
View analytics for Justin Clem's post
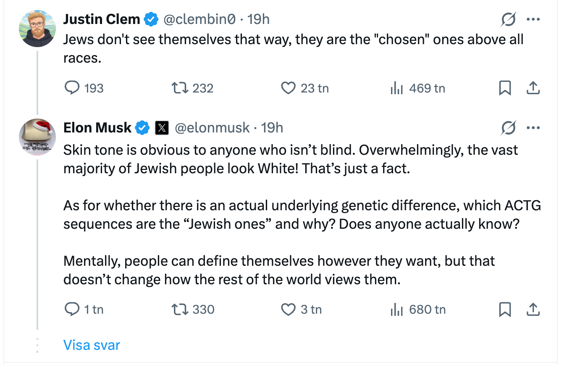pyautogui.click(x=397, y=88)
